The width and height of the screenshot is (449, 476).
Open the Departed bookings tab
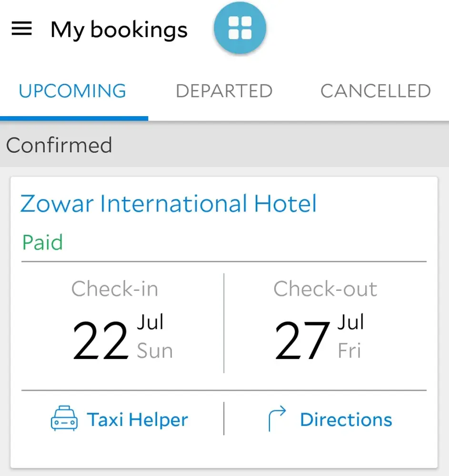pyautogui.click(x=224, y=91)
